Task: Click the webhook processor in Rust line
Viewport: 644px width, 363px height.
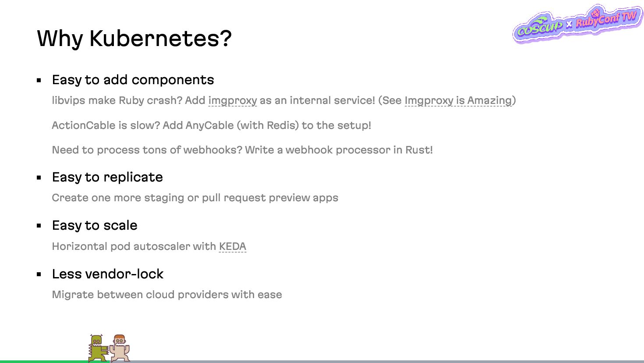Action: click(242, 150)
